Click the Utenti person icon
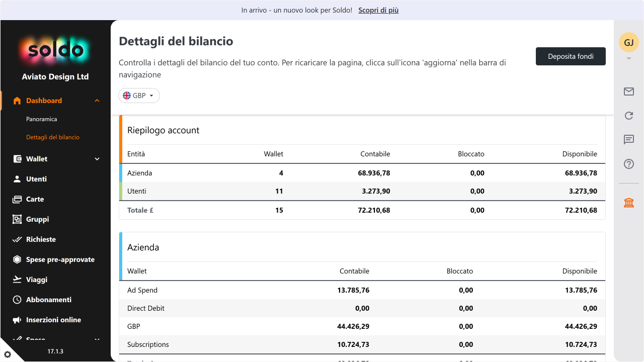Image resolution: width=644 pixels, height=362 pixels. click(x=17, y=179)
